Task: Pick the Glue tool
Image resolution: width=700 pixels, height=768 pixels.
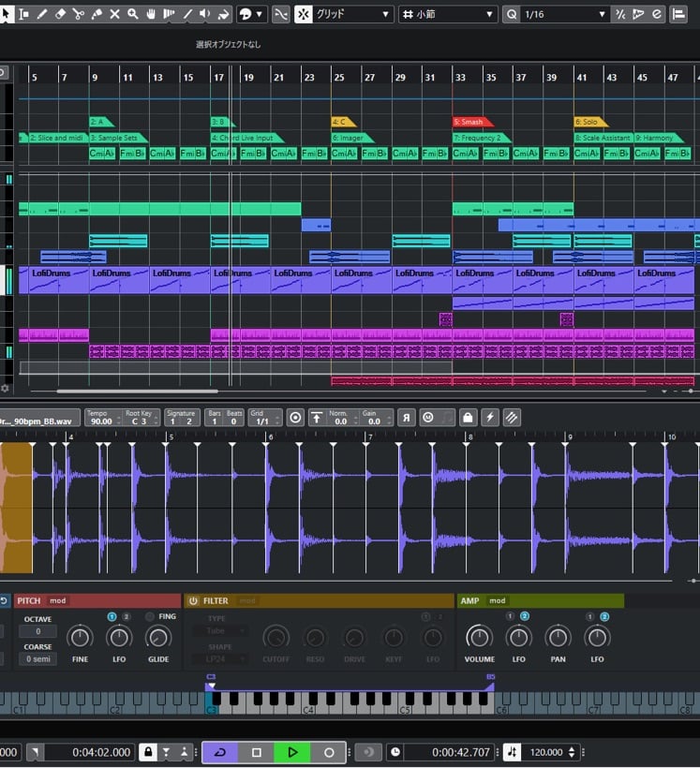Action: tap(97, 14)
